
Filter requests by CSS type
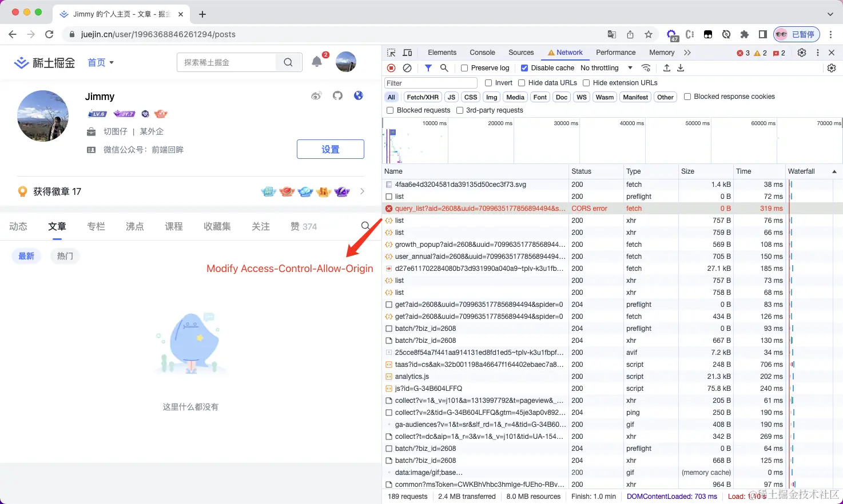coord(471,97)
